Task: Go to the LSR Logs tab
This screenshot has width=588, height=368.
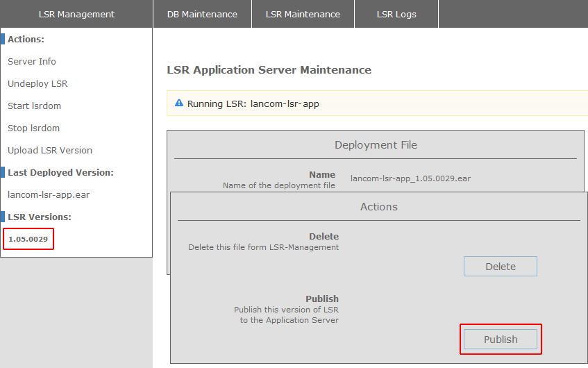Action: click(396, 14)
